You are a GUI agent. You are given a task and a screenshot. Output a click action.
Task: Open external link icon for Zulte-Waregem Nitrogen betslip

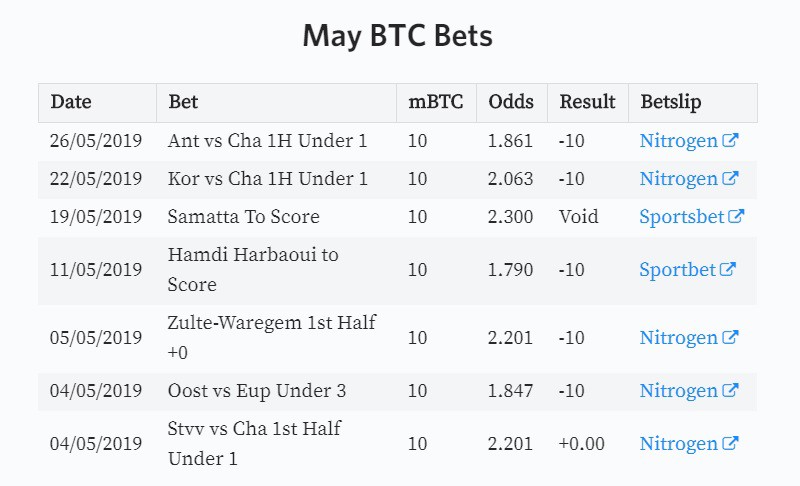730,337
